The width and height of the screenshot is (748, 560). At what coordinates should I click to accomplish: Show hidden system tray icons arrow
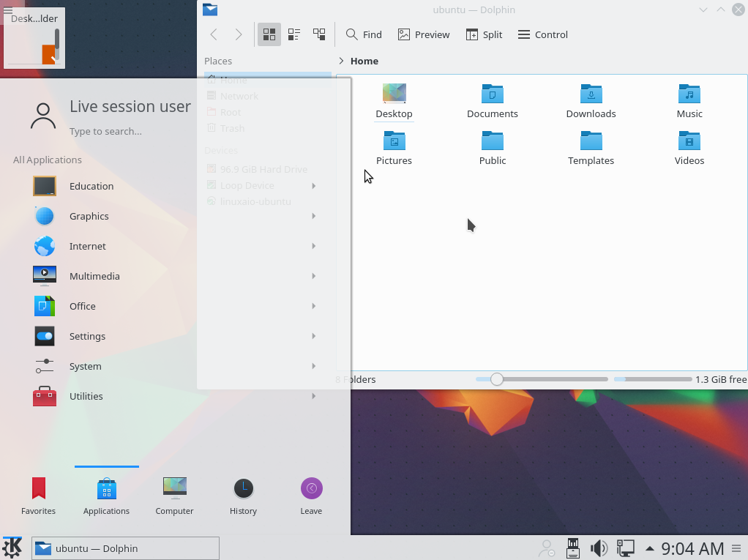point(649,548)
